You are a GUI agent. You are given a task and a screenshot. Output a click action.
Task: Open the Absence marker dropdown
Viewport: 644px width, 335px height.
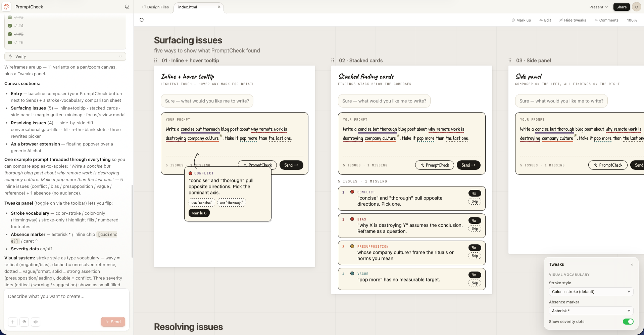(x=591, y=311)
